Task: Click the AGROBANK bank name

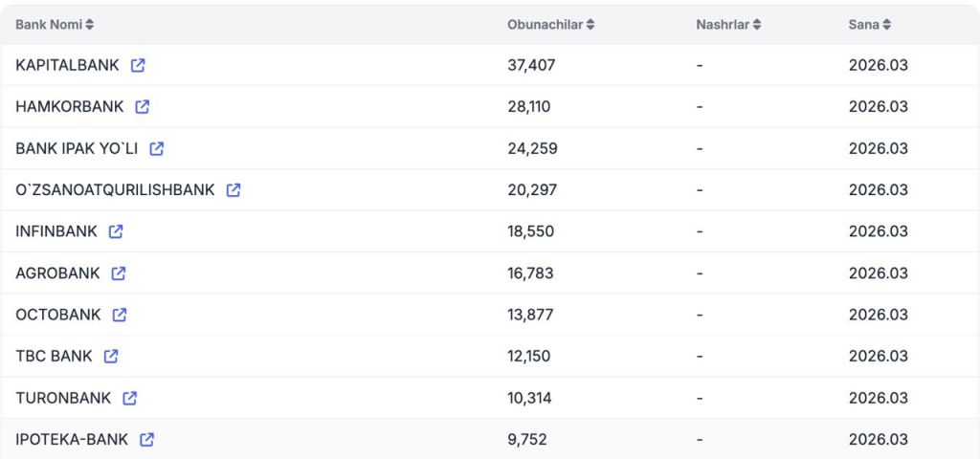Action: tap(57, 273)
